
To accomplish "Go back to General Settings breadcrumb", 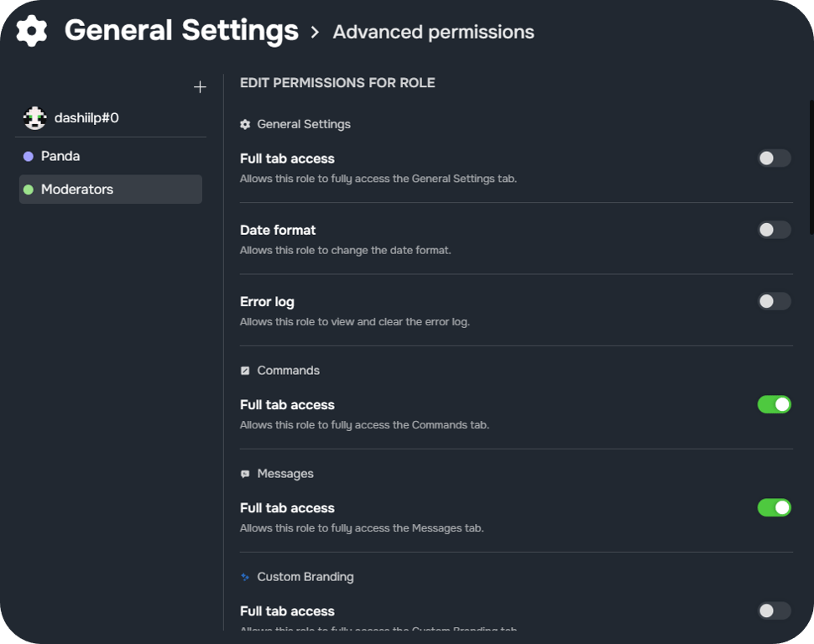I will 181,30.
